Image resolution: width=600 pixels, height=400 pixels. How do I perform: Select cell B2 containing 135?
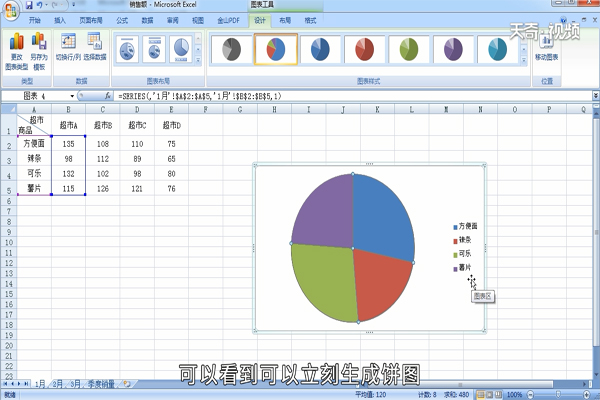coord(68,144)
